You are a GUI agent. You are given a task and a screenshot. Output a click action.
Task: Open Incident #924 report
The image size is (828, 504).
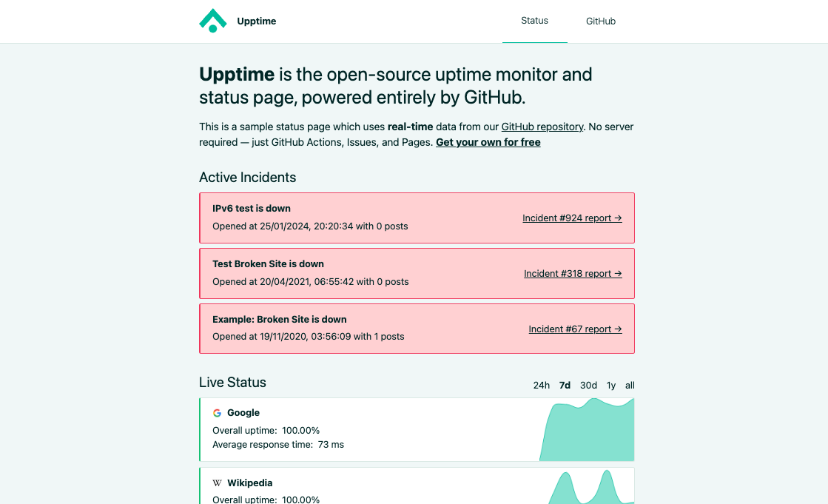pos(572,218)
